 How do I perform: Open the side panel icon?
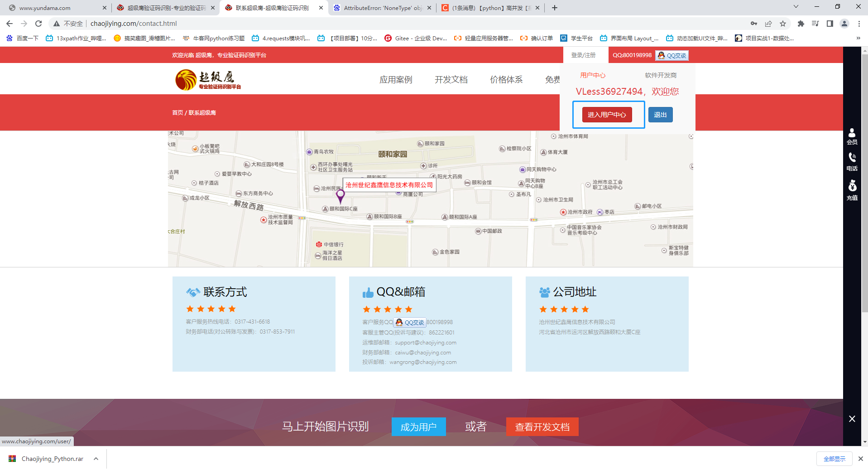[830, 24]
